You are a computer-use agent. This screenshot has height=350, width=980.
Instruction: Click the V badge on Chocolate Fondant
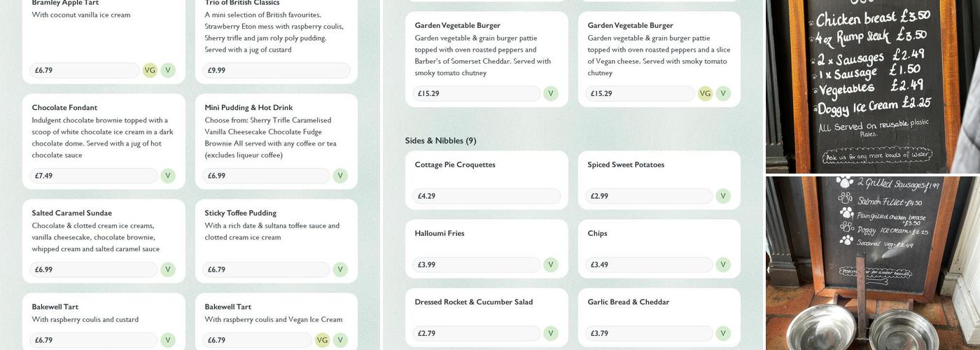[x=168, y=176]
